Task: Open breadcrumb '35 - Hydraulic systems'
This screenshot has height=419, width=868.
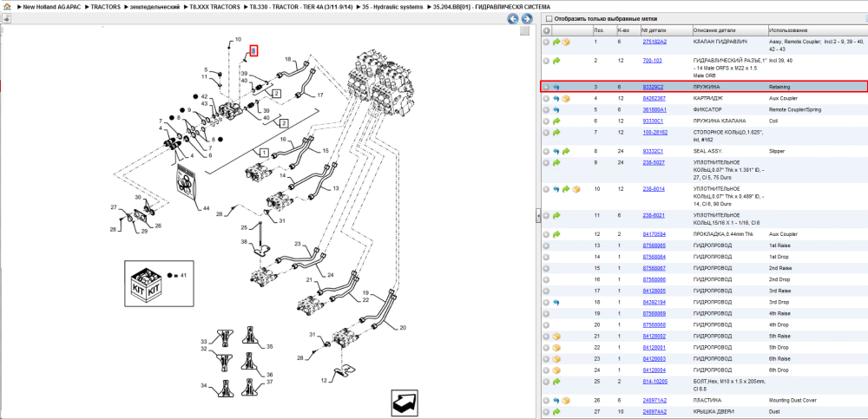Action: (392, 7)
